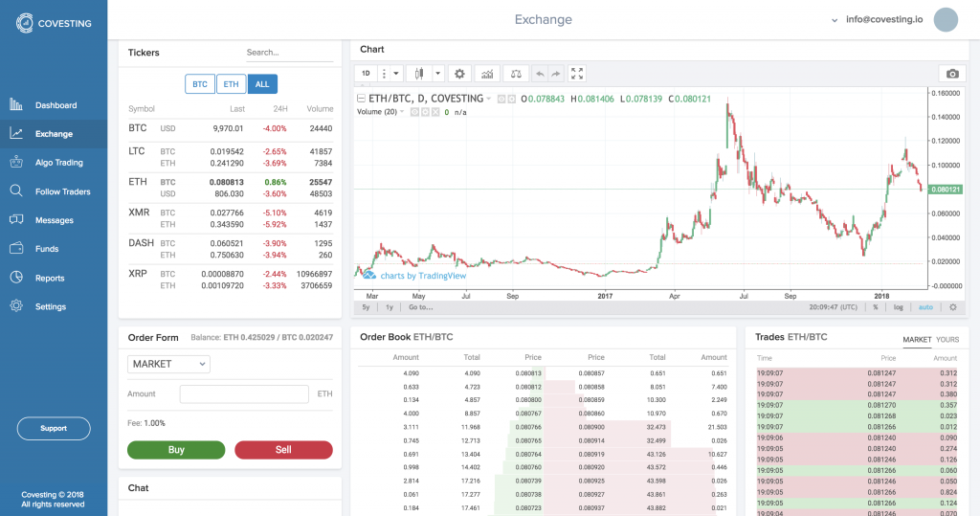Select the compare scales icon
The height and width of the screenshot is (516, 980).
point(516,74)
